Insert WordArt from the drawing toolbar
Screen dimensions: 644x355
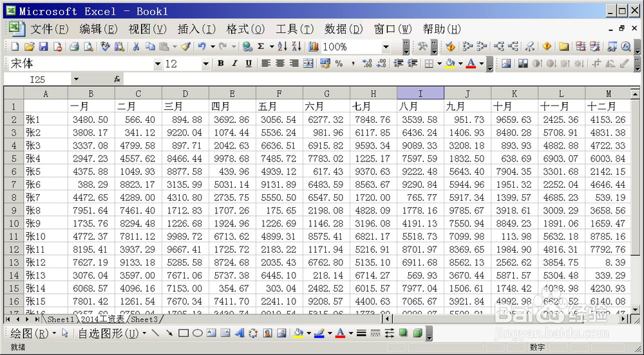coord(240,333)
